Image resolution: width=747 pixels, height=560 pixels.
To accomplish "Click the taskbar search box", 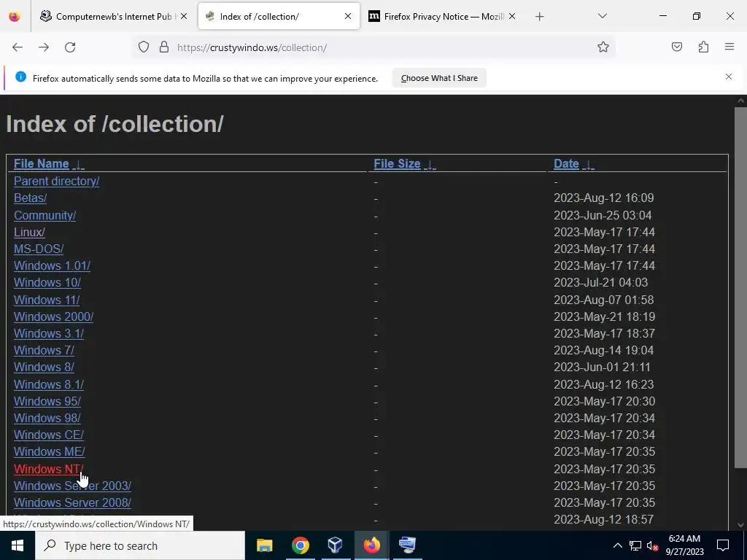I will click(140, 545).
